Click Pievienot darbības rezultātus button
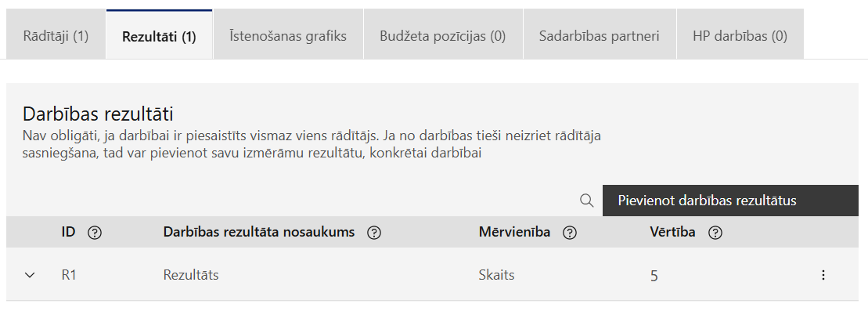 click(730, 201)
